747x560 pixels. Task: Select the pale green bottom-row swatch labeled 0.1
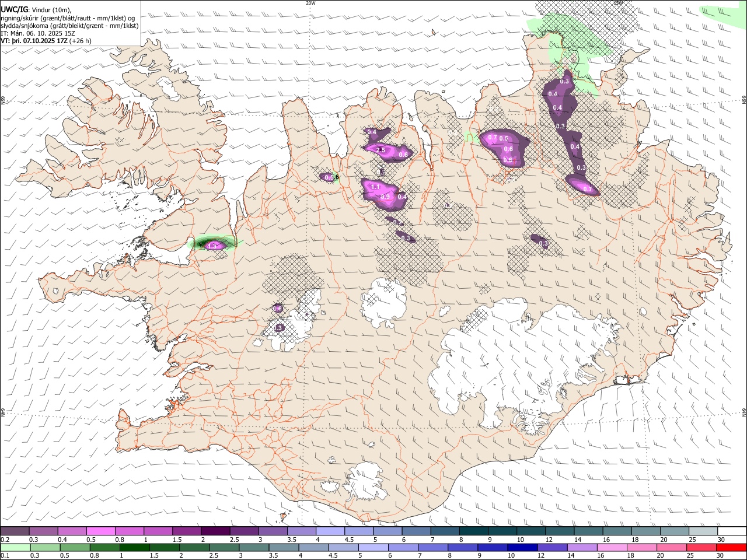coord(15,547)
